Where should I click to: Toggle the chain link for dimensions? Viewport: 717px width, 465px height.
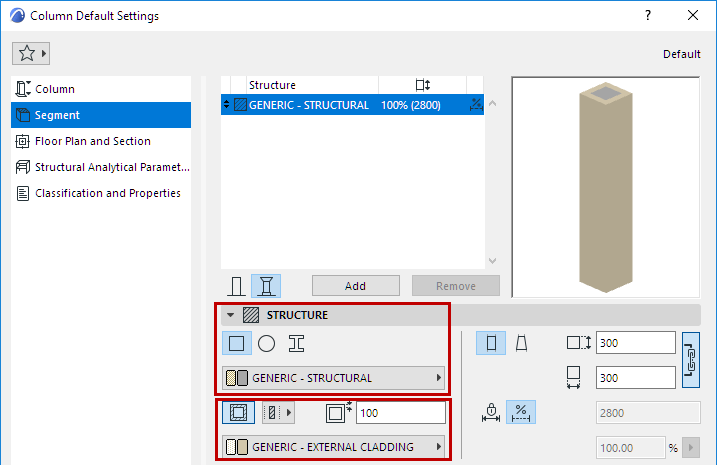691,360
